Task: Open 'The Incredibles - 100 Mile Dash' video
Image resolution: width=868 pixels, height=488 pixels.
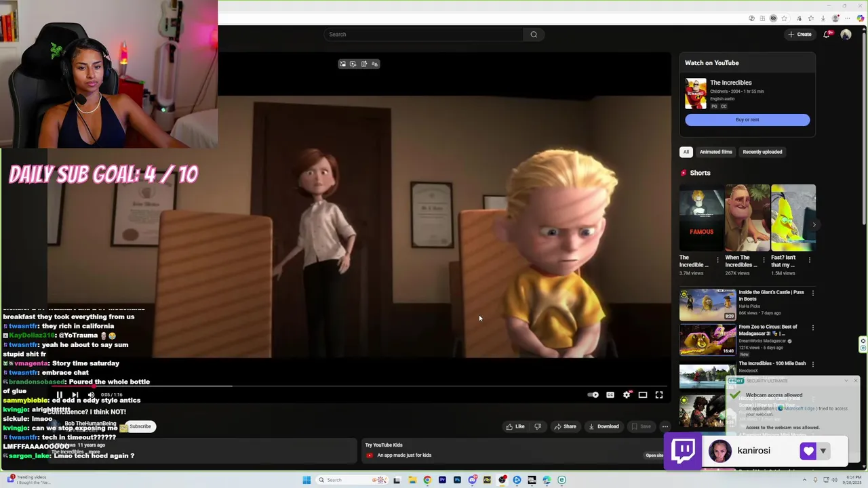Action: pos(772,363)
